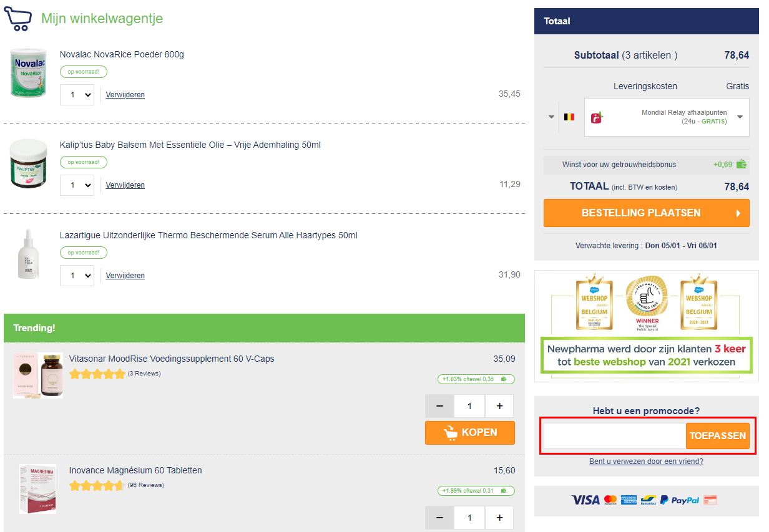Viewport: 769px width, 532px height.
Task: Open the Lazartigue serum product image
Action: tap(29, 254)
